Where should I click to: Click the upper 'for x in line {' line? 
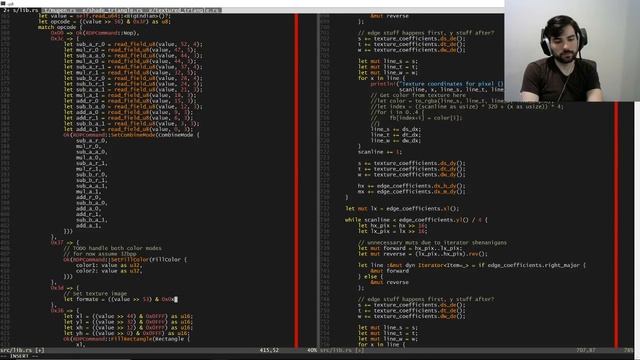(x=382, y=78)
